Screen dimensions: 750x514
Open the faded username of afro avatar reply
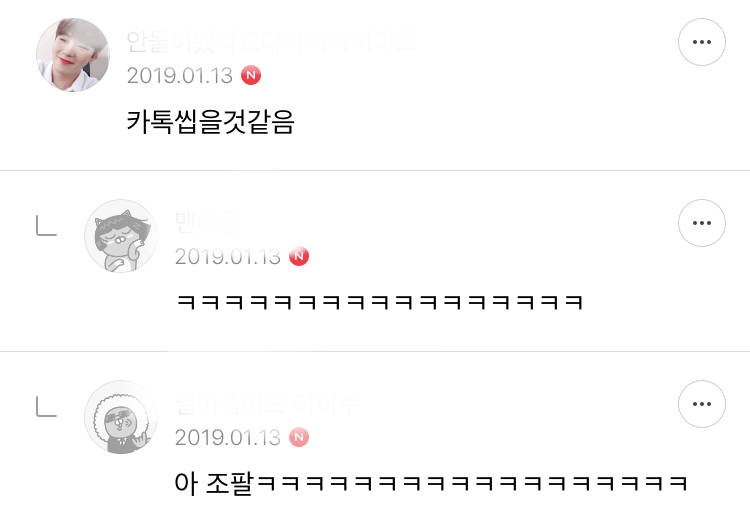[x=266, y=403]
